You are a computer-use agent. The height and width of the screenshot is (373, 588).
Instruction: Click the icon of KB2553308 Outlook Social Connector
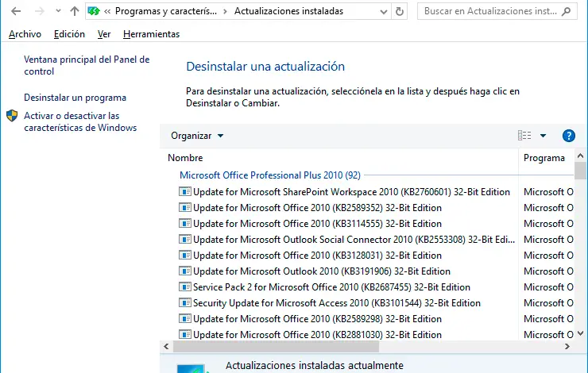[x=185, y=240]
